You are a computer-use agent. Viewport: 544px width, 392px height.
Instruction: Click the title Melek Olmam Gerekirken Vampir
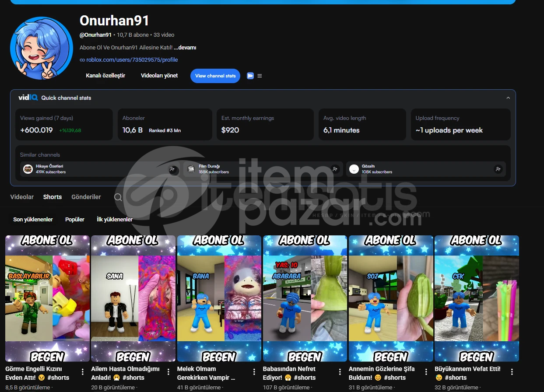point(206,373)
